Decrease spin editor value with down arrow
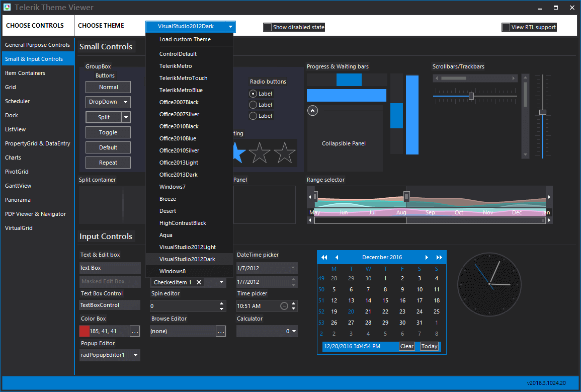 (221, 308)
